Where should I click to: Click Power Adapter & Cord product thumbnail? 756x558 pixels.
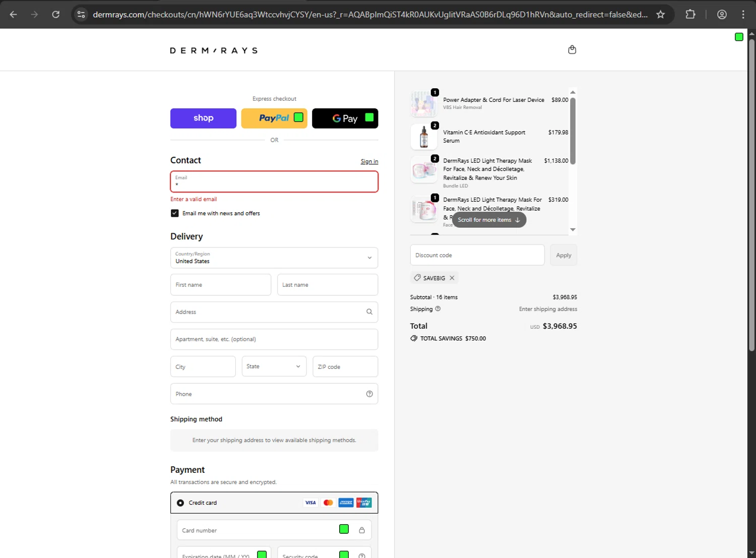click(424, 103)
